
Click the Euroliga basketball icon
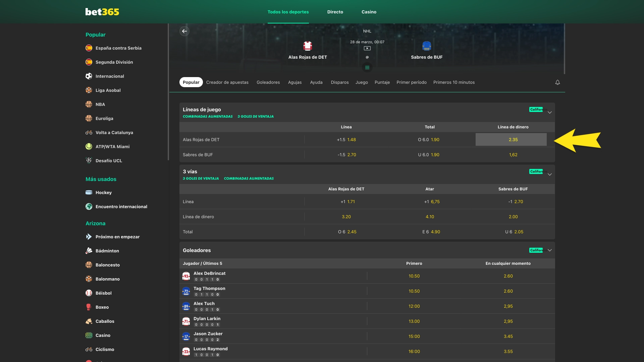point(89,118)
